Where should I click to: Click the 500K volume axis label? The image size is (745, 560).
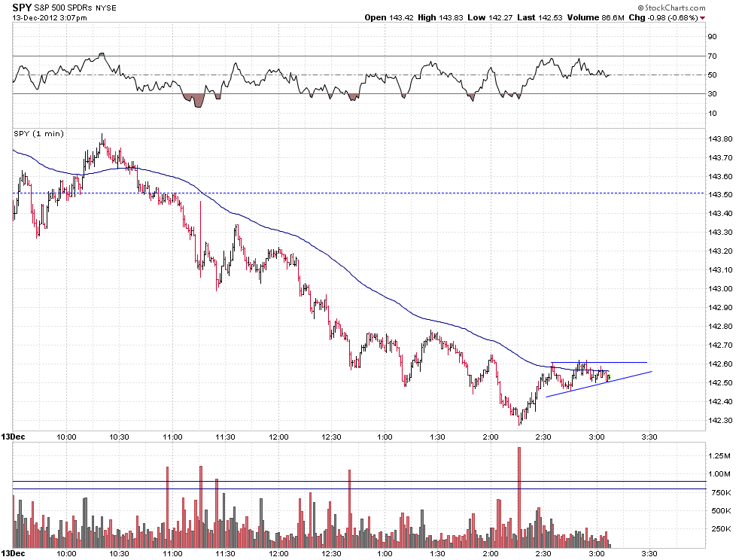tap(719, 510)
